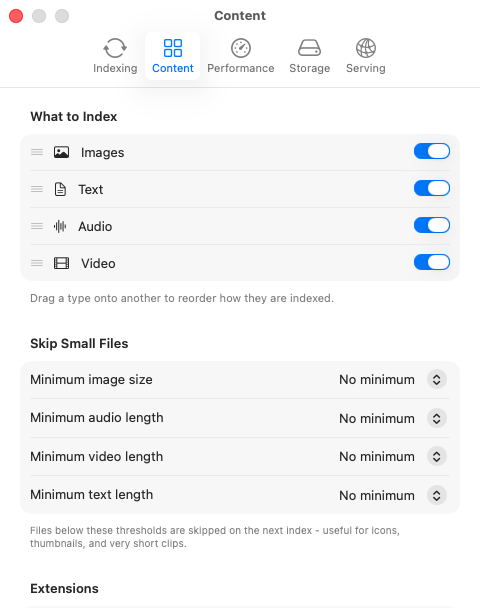Grab the Images row drag handle
This screenshot has width=480, height=608.
37,152
